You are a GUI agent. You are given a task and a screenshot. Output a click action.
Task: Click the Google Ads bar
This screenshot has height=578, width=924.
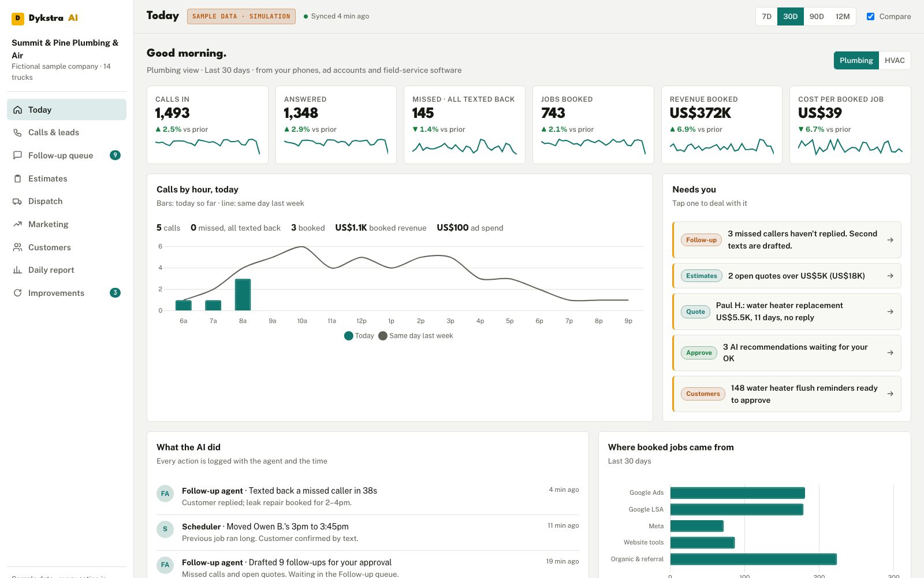[737, 493]
